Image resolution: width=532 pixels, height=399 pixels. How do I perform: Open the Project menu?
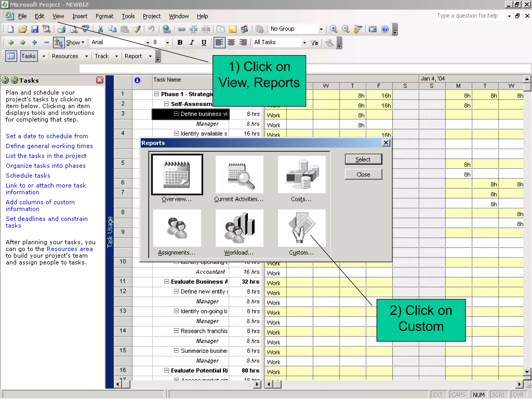click(x=152, y=16)
